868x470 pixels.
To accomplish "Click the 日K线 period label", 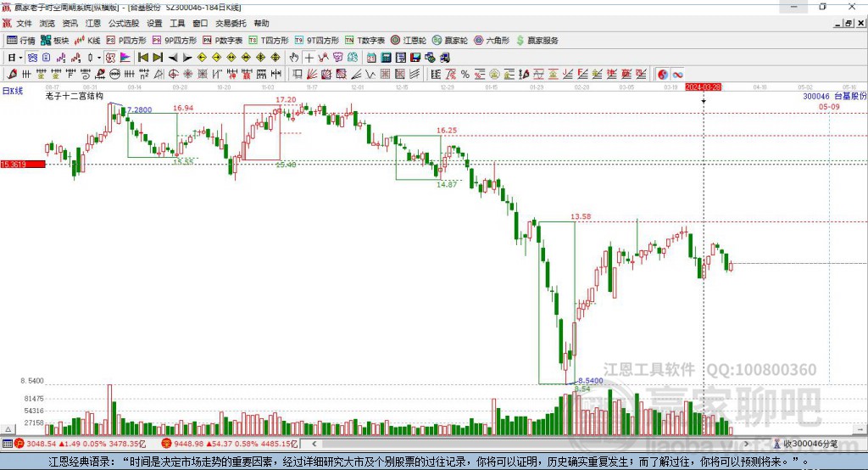I will click(13, 91).
